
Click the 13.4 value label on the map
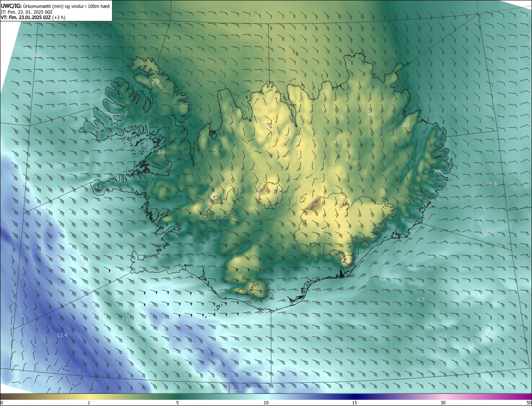[x=62, y=335]
